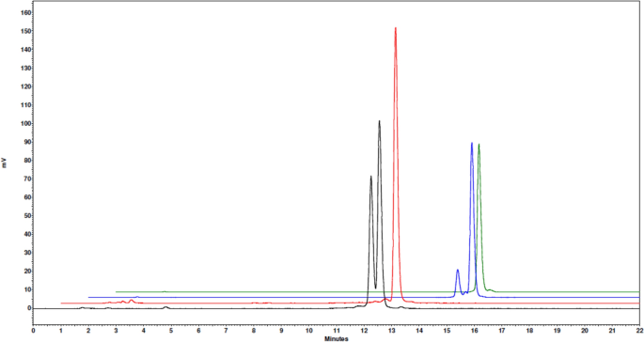Click the tallest black peak apex near 12.5 minutes
The height and width of the screenshot is (342, 644).
tap(379, 120)
